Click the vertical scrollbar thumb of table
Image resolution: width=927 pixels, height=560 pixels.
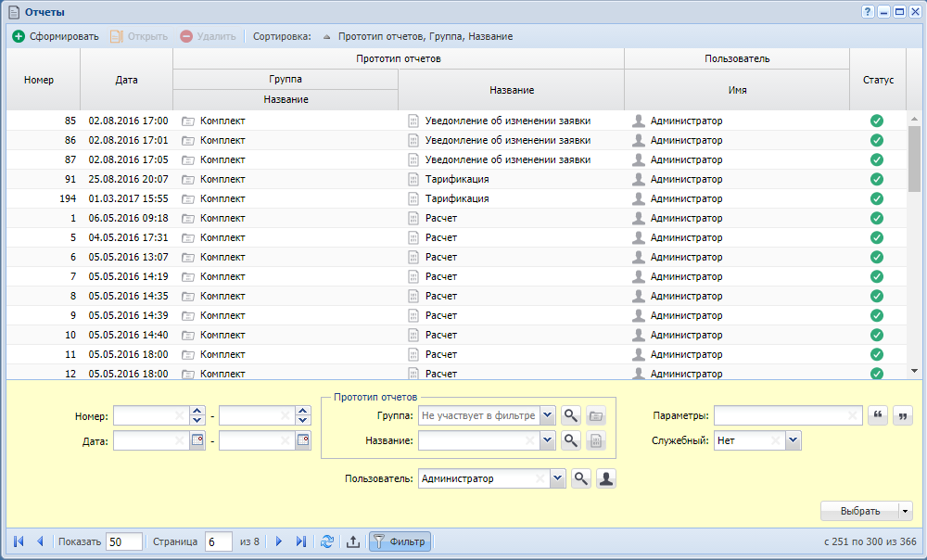tap(915, 159)
